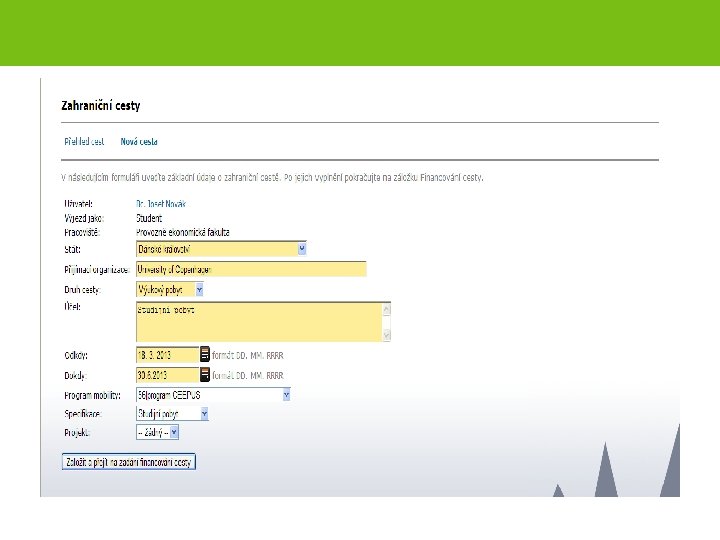Focus the Odkdy date field
Viewport: 720px width, 540px height.
(168, 354)
